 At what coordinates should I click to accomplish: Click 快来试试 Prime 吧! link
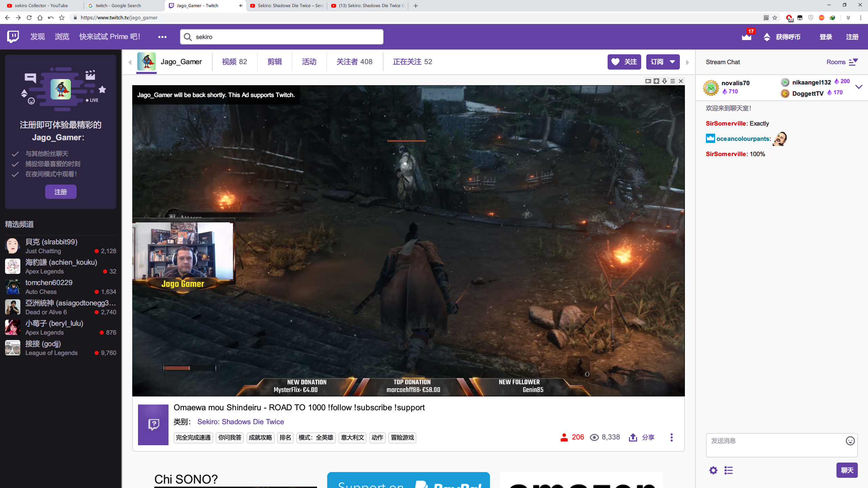pyautogui.click(x=110, y=37)
